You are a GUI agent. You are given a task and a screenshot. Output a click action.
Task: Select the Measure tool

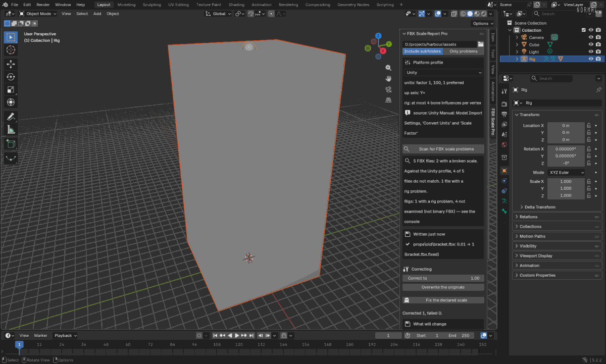coord(11,130)
